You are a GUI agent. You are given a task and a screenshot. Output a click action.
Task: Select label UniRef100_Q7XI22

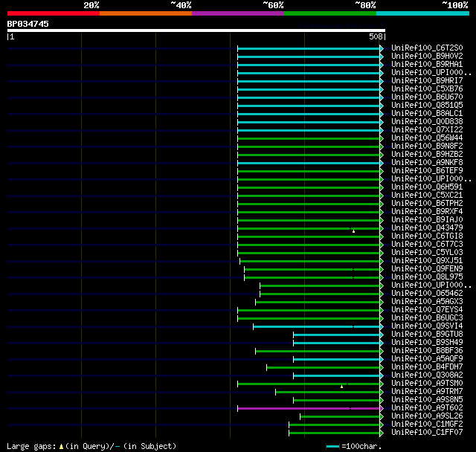coord(427,130)
